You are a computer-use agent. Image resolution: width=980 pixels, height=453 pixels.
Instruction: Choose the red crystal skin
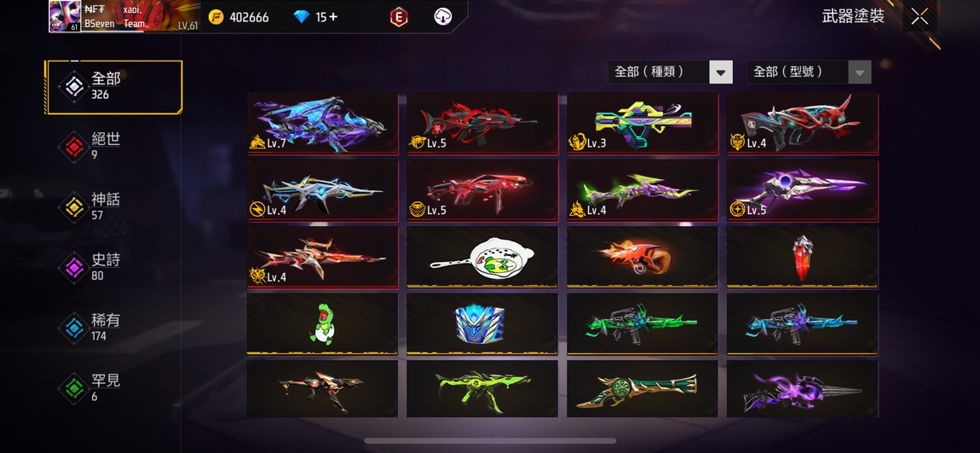803,257
